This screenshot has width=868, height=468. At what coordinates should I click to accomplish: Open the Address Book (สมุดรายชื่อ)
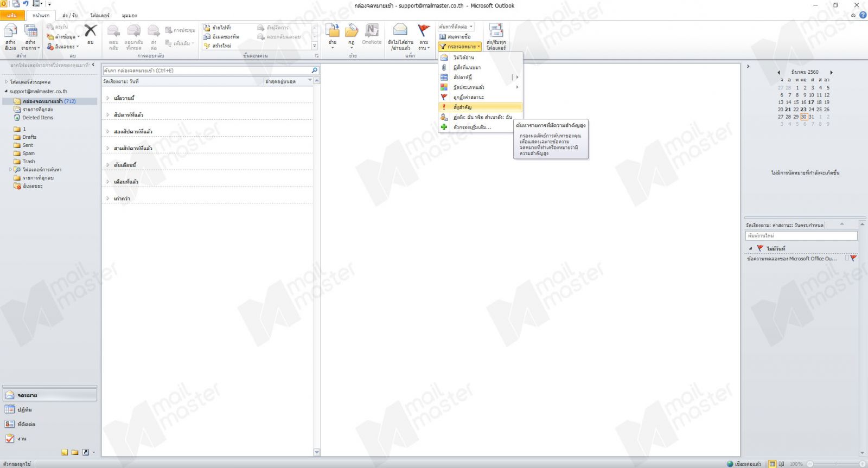pyautogui.click(x=455, y=36)
